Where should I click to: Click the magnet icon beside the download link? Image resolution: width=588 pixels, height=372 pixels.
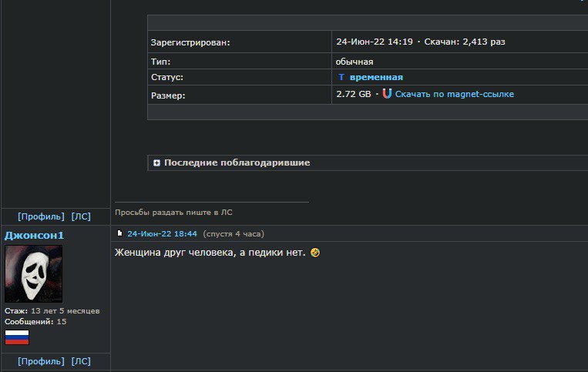tap(387, 94)
